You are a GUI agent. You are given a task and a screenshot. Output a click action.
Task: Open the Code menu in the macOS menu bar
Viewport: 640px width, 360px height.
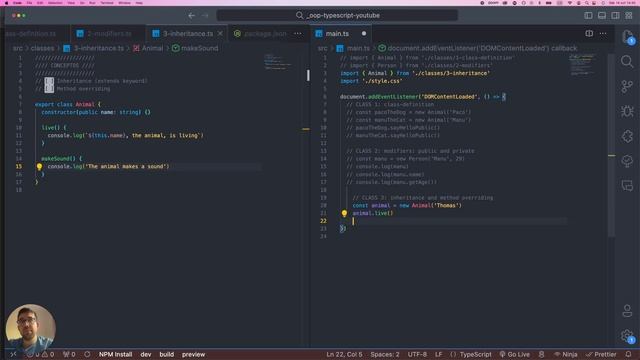coord(17,3)
